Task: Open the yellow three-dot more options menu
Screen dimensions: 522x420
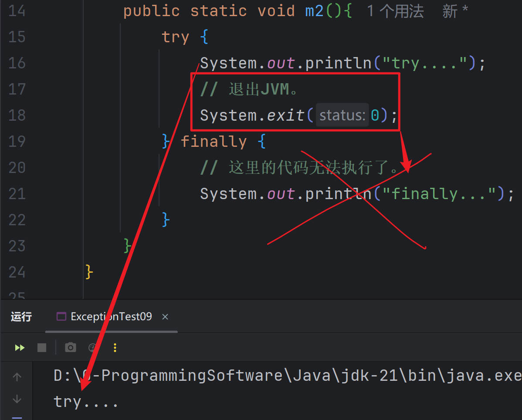Action: click(x=115, y=348)
